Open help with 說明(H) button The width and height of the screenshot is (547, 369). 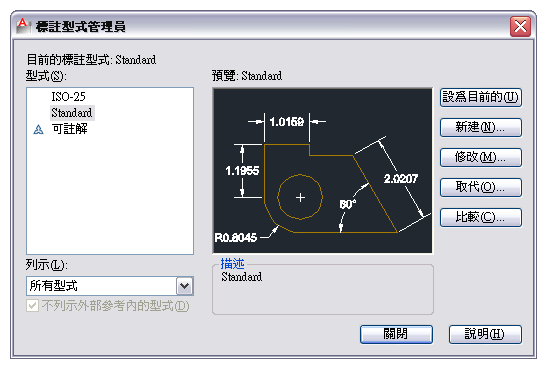click(x=485, y=334)
